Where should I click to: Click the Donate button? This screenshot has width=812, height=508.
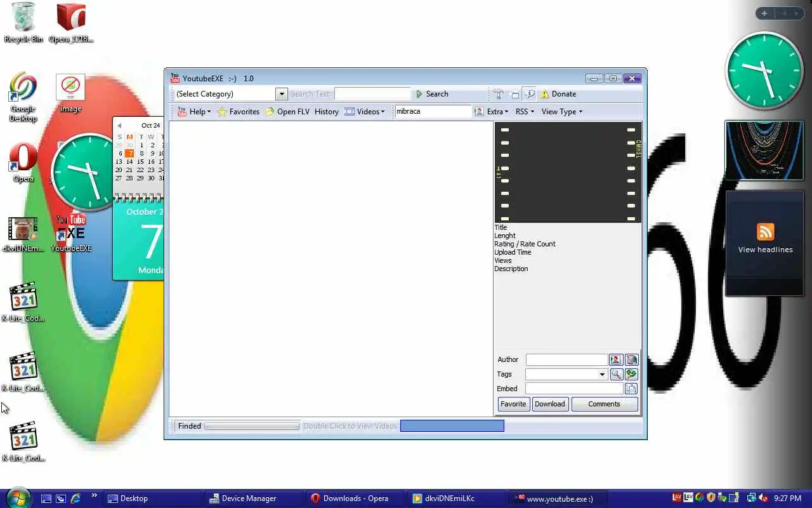point(558,94)
